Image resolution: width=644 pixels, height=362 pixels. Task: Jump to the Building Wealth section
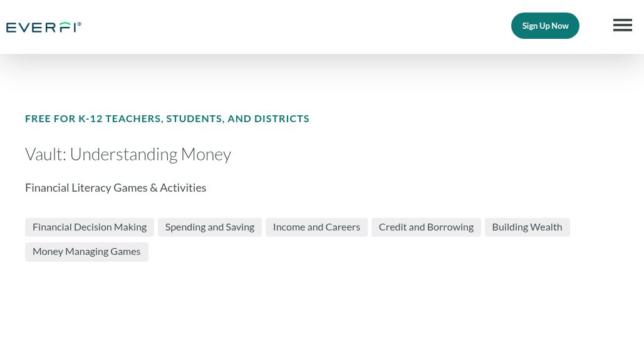pyautogui.click(x=527, y=227)
